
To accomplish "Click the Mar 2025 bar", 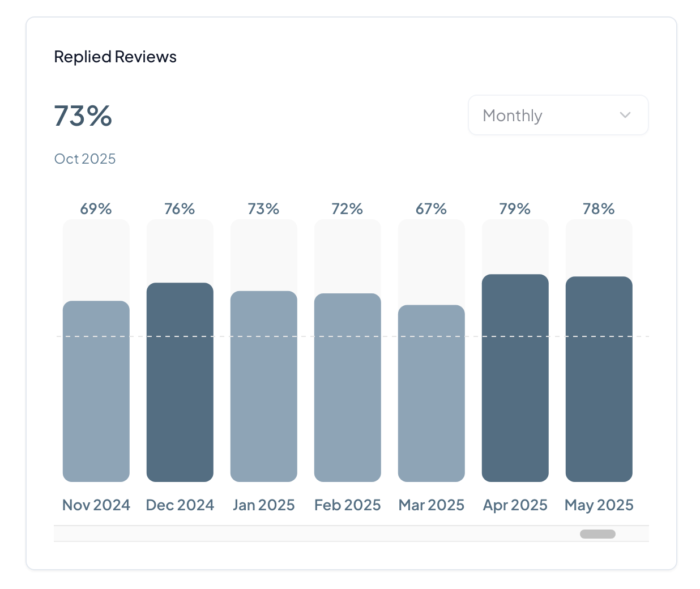I will (432, 394).
